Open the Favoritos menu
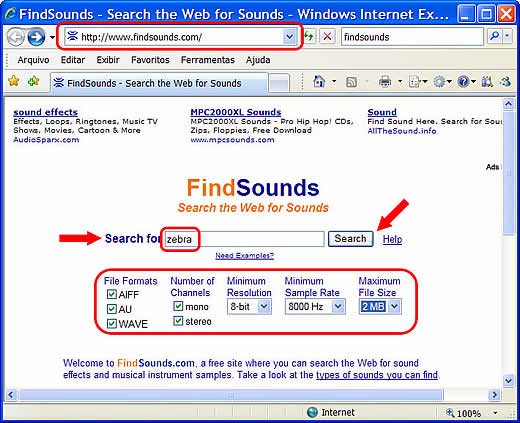 click(150, 60)
